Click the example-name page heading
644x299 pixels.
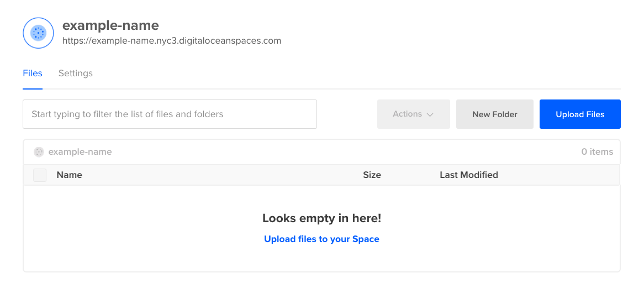point(110,25)
